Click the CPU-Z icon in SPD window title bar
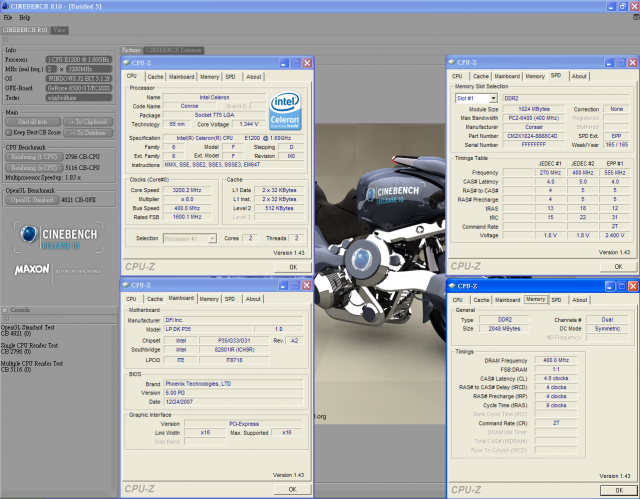The width and height of the screenshot is (640, 499). coord(452,62)
